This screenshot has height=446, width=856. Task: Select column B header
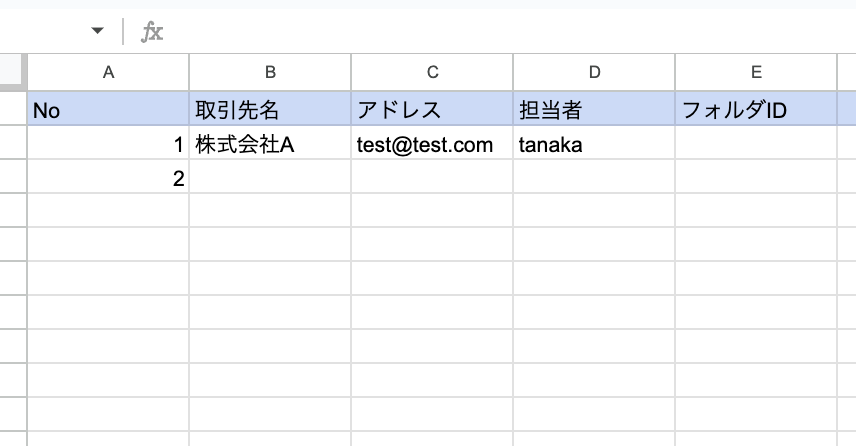pos(270,71)
